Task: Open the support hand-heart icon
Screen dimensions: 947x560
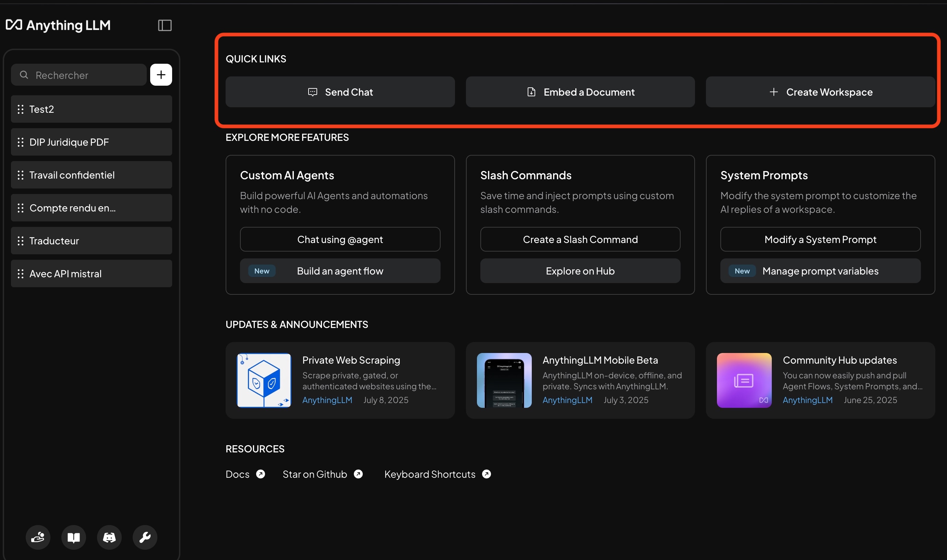Action: click(x=38, y=537)
